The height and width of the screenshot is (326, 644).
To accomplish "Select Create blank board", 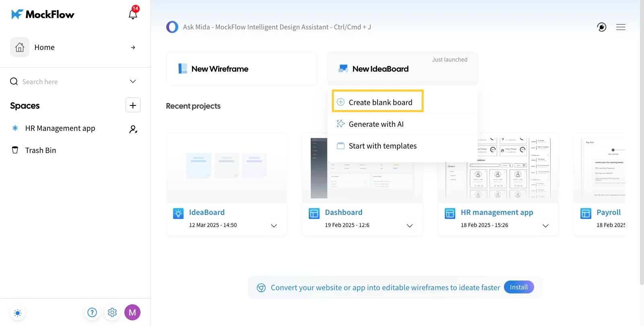I will click(x=378, y=101).
